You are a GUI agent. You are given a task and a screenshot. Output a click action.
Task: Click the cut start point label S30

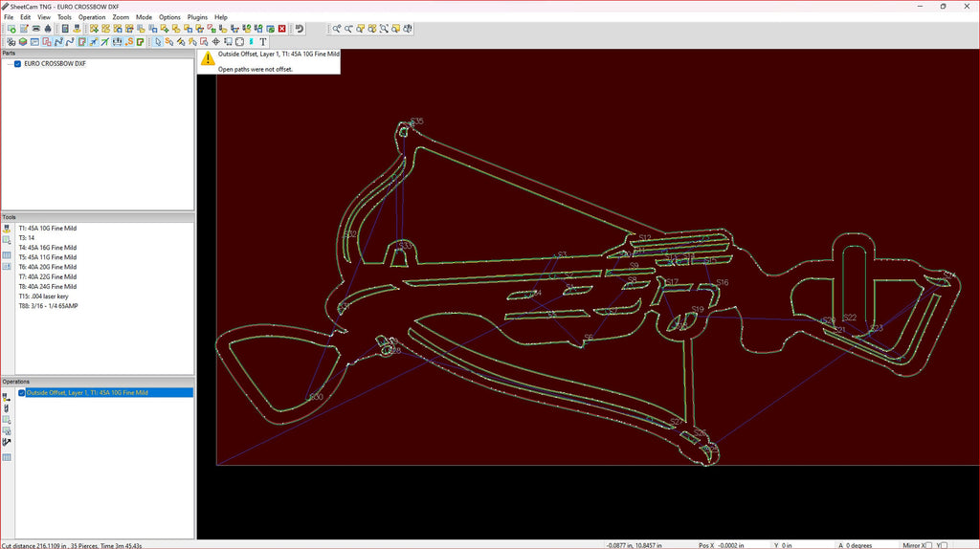click(316, 397)
